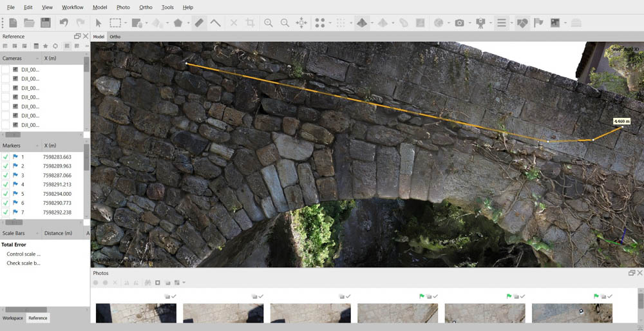Image resolution: width=644 pixels, height=331 pixels.
Task: Open the Workflow menu
Action: 73,7
